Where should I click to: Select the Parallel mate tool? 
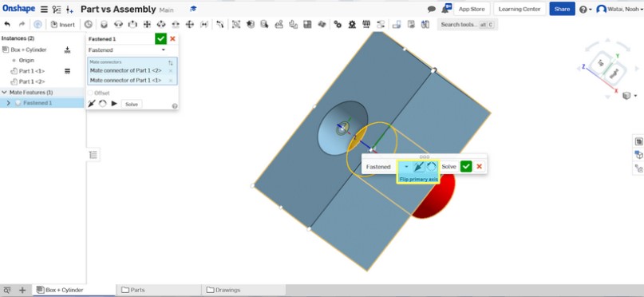(x=203, y=24)
